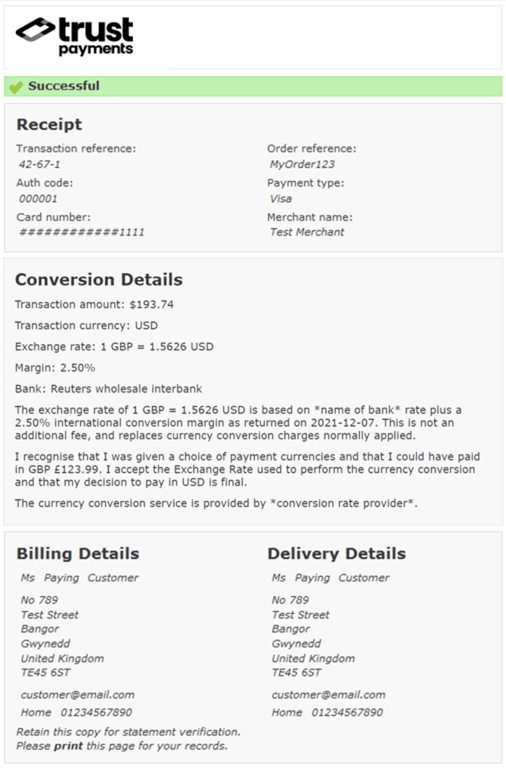Click the green Successful checkmark icon
This screenshot has width=506, height=768.
(16, 87)
